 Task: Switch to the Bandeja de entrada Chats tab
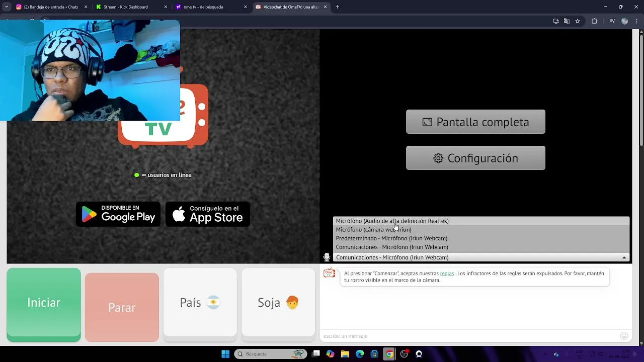50,7
